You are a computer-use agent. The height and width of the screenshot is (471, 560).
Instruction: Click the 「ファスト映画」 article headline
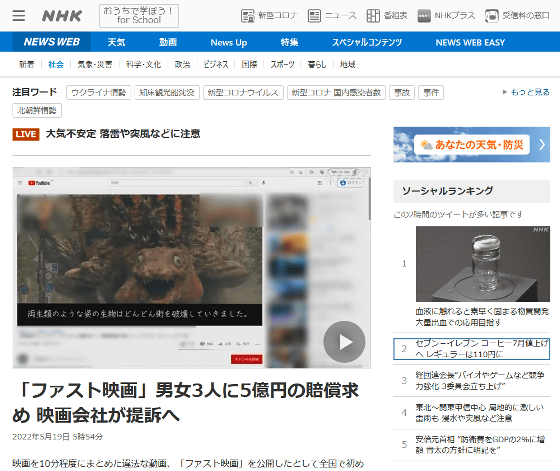point(186,402)
